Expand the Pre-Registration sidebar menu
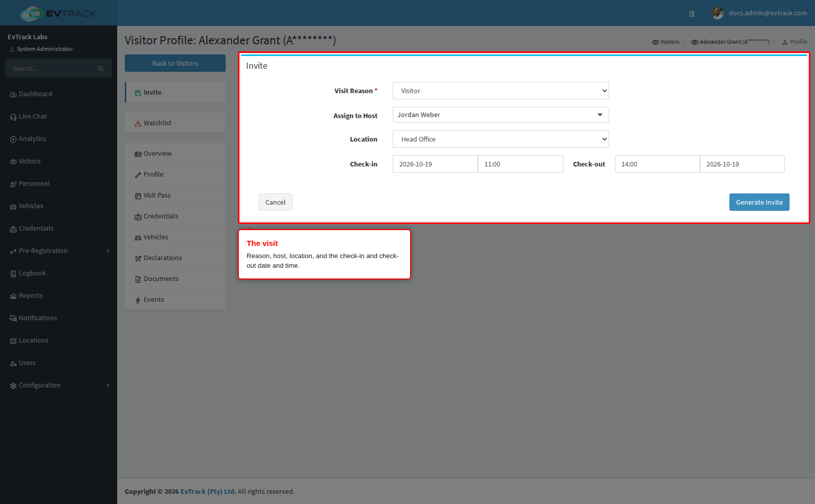The image size is (815, 504). tap(59, 251)
